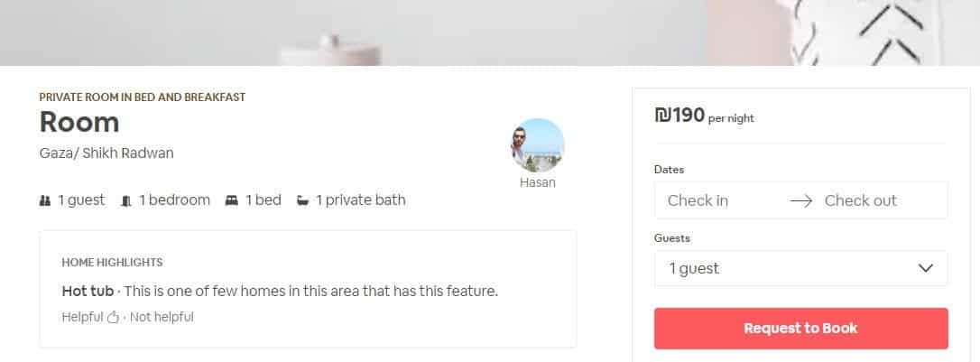
Task: Click the bed icon
Action: pos(232,200)
